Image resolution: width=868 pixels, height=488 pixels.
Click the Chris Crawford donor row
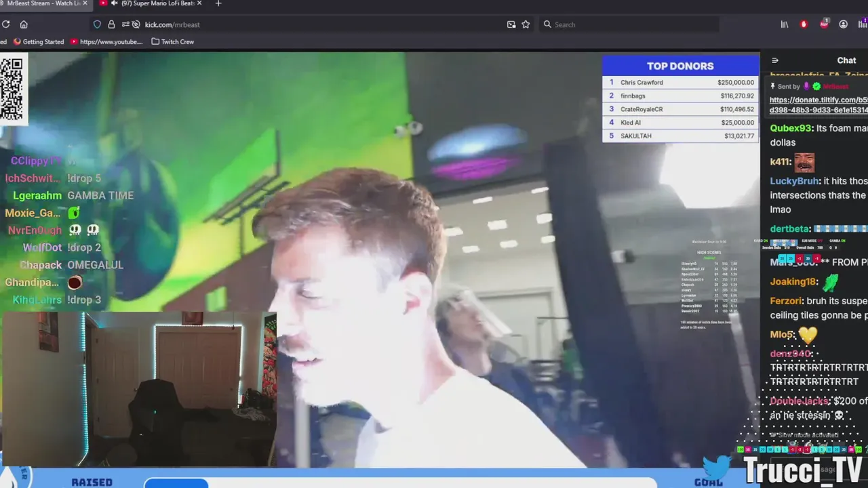coord(680,83)
